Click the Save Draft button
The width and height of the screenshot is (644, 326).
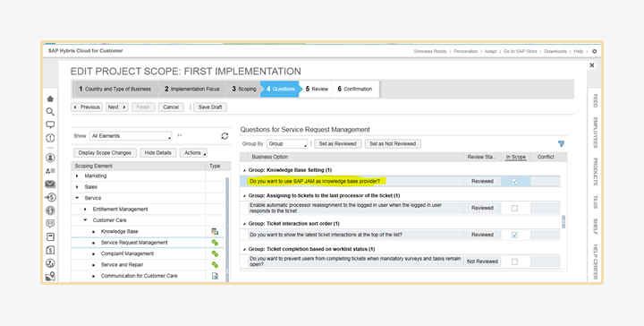tap(210, 107)
